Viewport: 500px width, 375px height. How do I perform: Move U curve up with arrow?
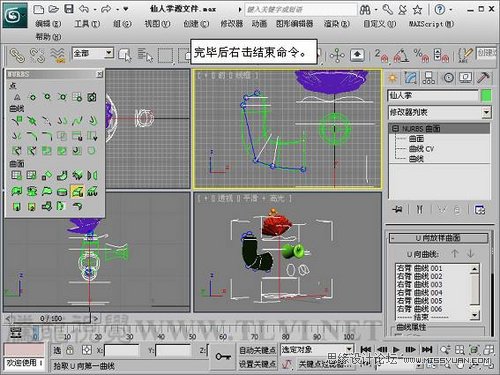click(455, 254)
